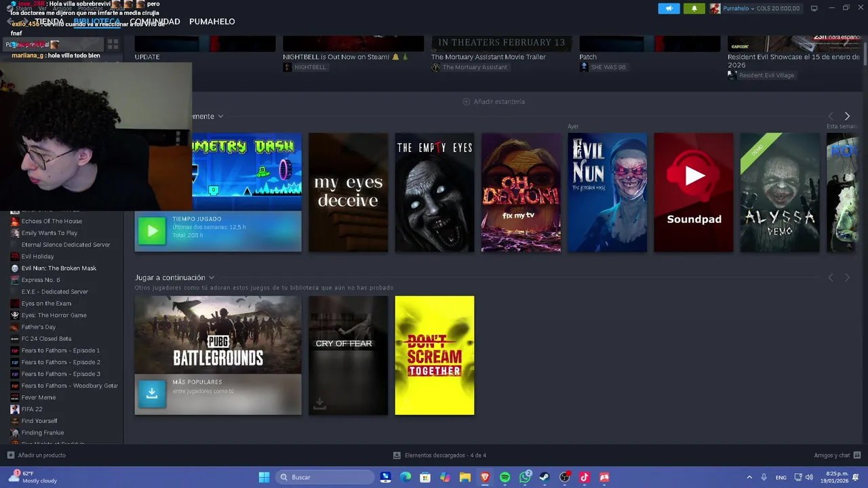Image resolution: width=868 pixels, height=488 pixels.
Task: Open the Cry of Fear cover
Action: coord(349,355)
